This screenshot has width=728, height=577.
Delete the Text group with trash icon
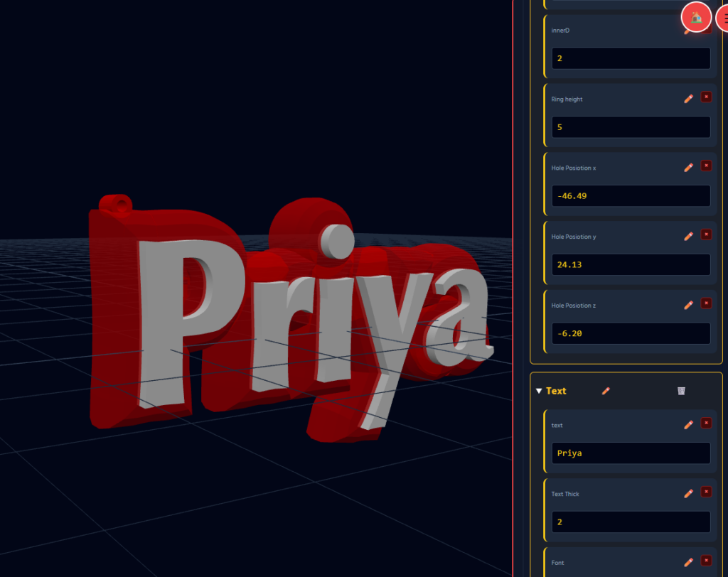[681, 391]
